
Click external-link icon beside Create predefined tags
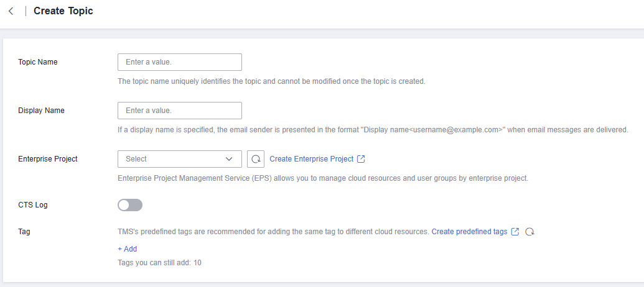(515, 232)
